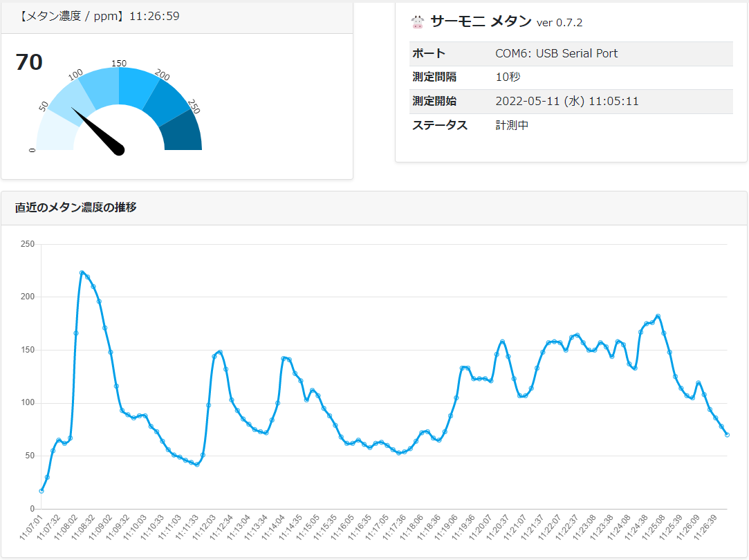Image resolution: width=749 pixels, height=560 pixels.
Task: Click the 測定開始 date and time value
Action: click(x=566, y=102)
